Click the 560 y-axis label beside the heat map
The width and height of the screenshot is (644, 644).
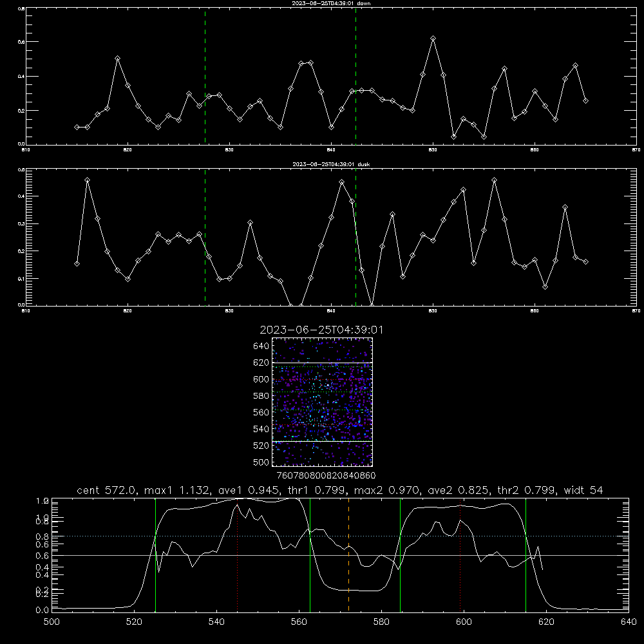coord(261,412)
